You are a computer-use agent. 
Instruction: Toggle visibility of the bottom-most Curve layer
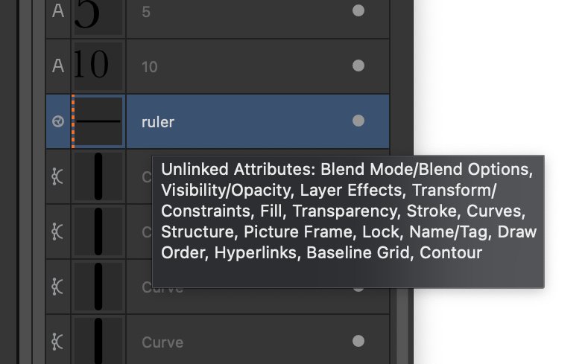tap(358, 341)
